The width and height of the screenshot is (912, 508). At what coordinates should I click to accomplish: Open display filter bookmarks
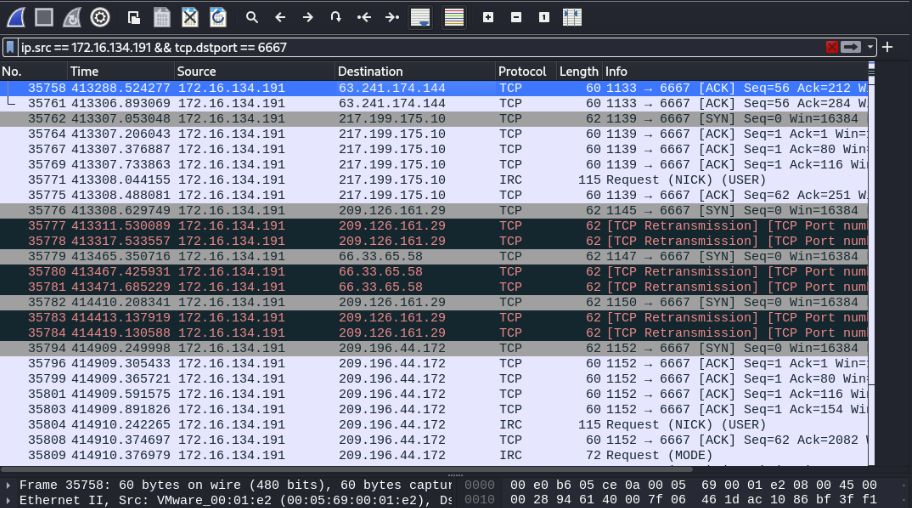pos(10,47)
